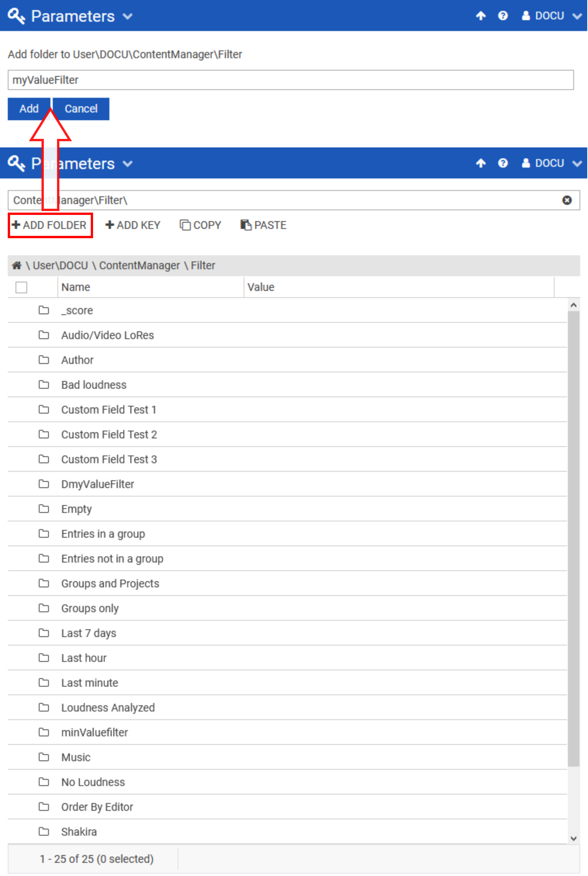
Task: Click the help icon in top header
Action: (503, 16)
